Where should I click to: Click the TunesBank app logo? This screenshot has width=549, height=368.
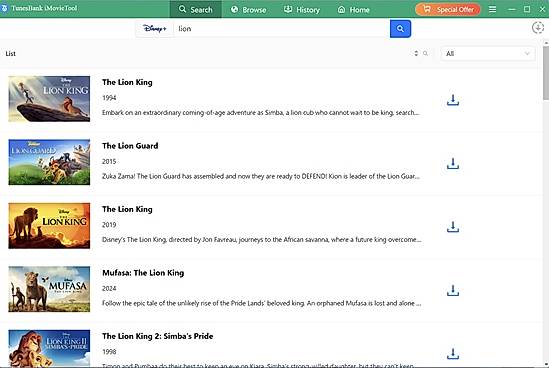coord(4,8)
